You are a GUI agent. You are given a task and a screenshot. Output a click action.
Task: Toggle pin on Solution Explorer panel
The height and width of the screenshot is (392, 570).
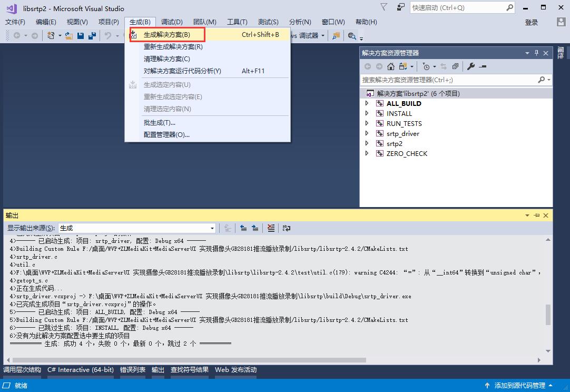(536, 53)
